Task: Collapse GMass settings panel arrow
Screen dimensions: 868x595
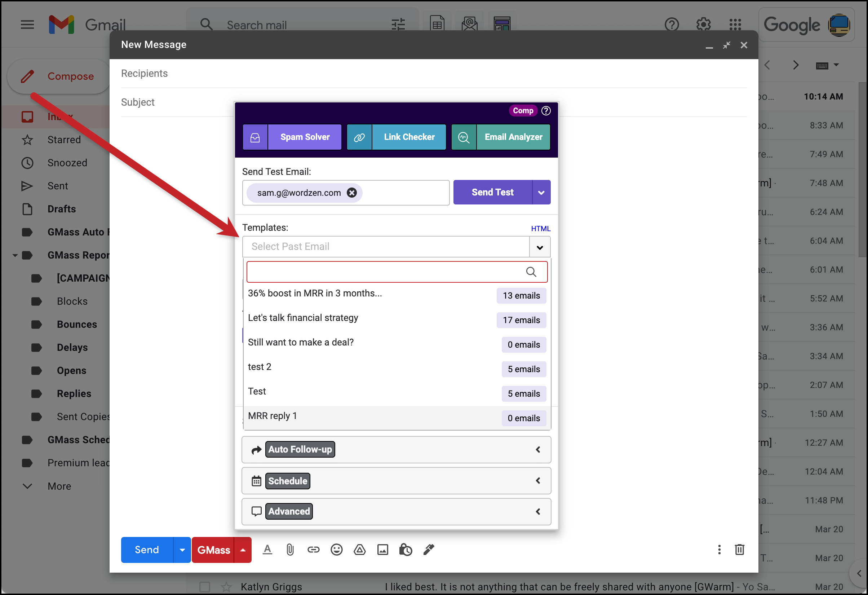Action: [243, 550]
